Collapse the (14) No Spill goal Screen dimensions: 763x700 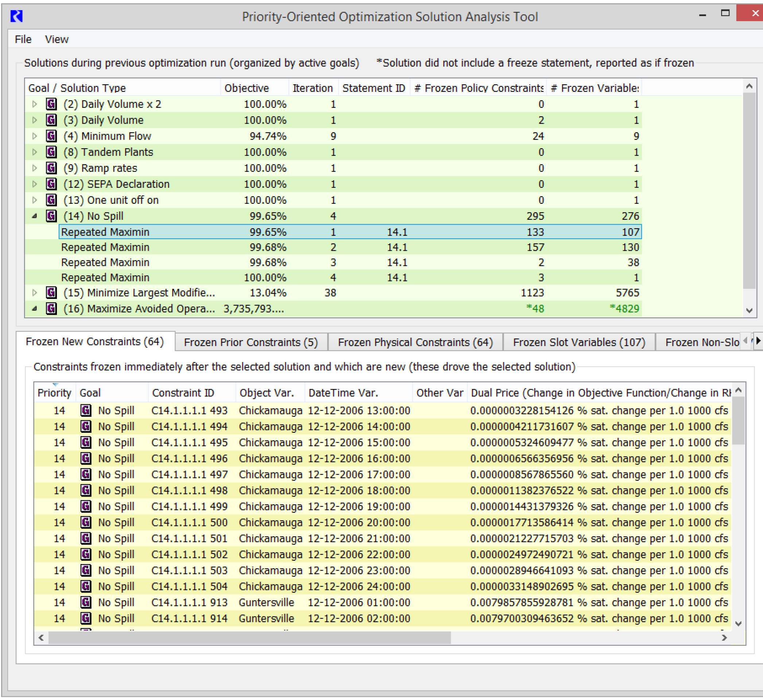coord(35,216)
